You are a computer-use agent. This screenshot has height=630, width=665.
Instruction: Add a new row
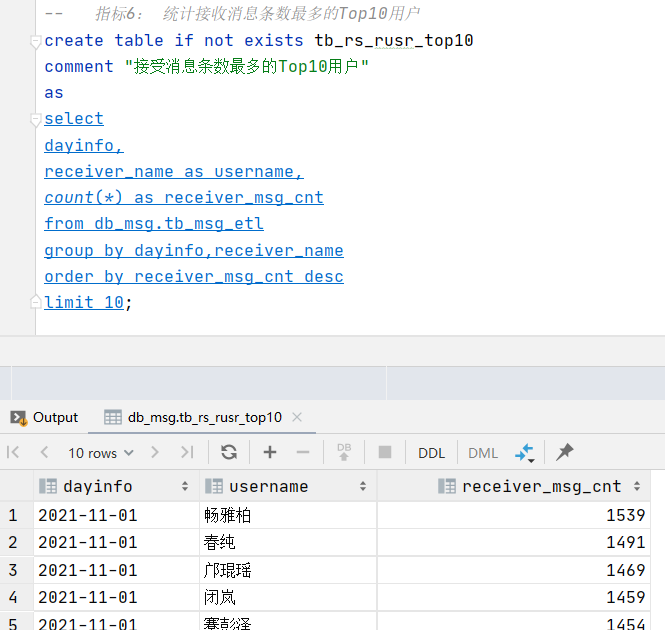(x=270, y=452)
